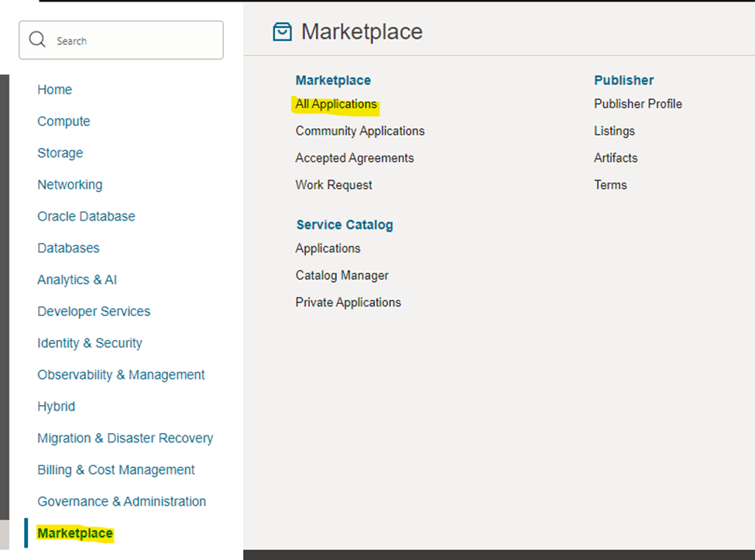This screenshot has height=560, width=755.
Task: Open Identity & Security category
Action: pos(90,343)
